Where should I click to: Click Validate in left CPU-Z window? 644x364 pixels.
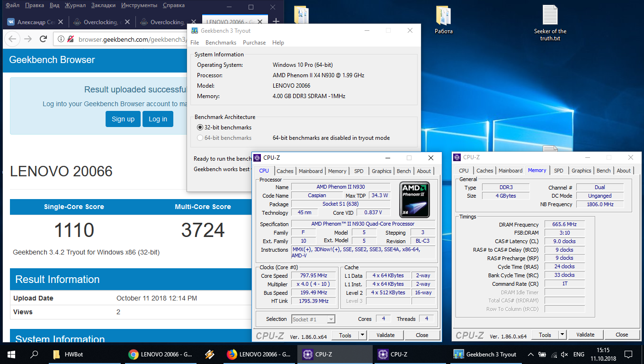[385, 335]
